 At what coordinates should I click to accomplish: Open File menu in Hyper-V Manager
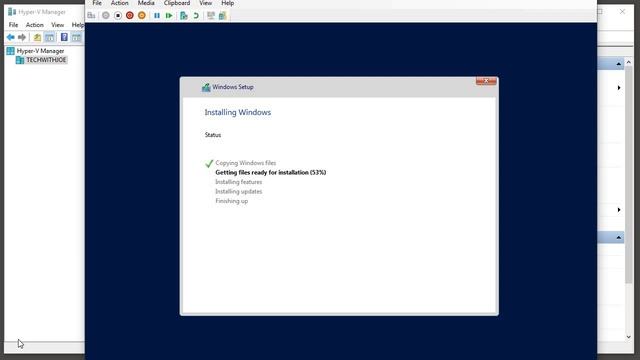pyautogui.click(x=13, y=25)
